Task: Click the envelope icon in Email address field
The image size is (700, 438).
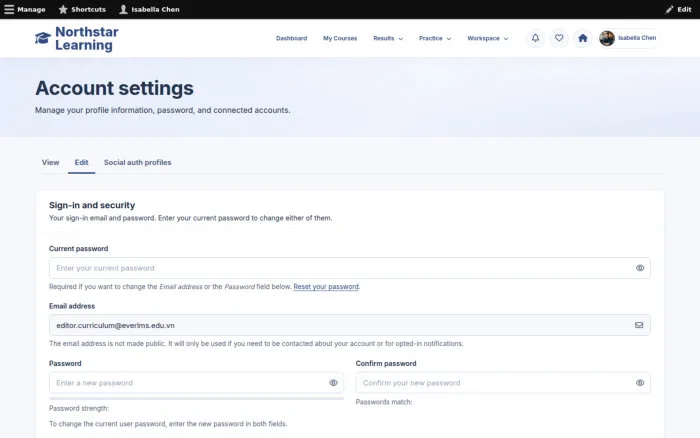Action: pyautogui.click(x=639, y=325)
